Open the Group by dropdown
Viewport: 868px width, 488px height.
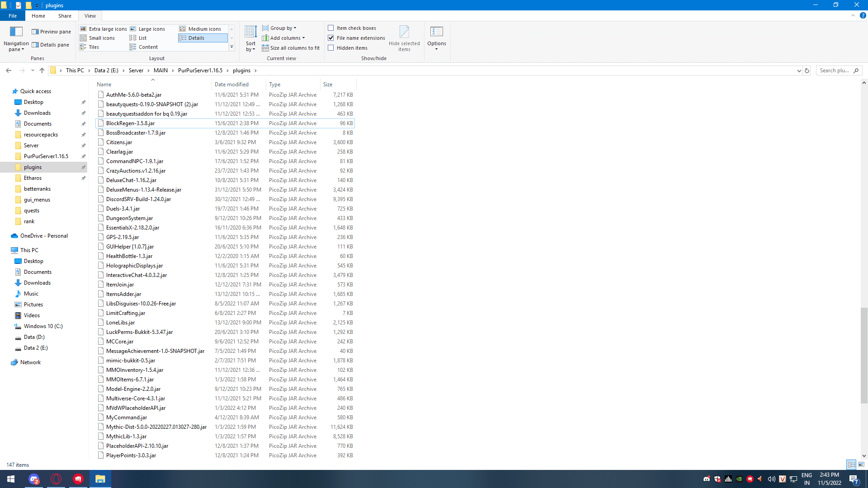pos(280,28)
